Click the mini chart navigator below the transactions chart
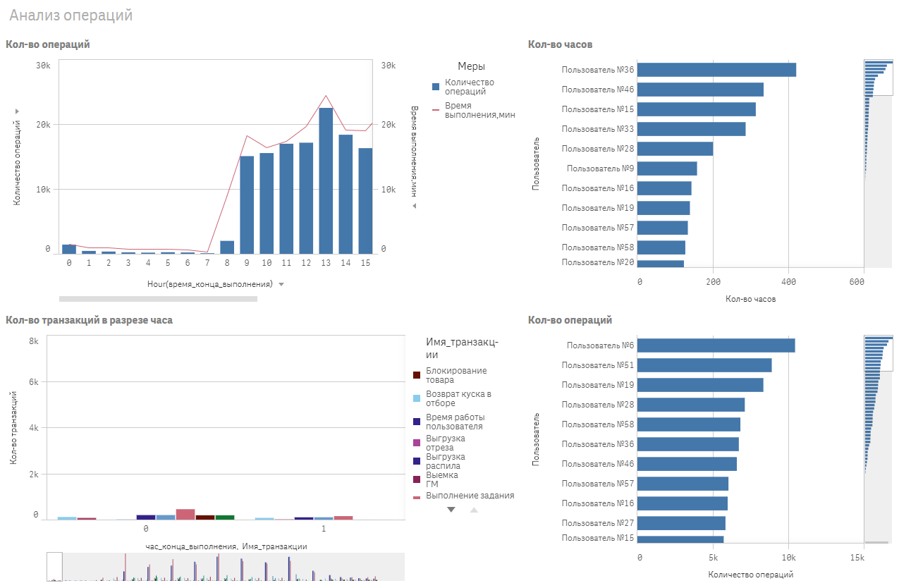Image resolution: width=899 pixels, height=588 pixels. 226,567
